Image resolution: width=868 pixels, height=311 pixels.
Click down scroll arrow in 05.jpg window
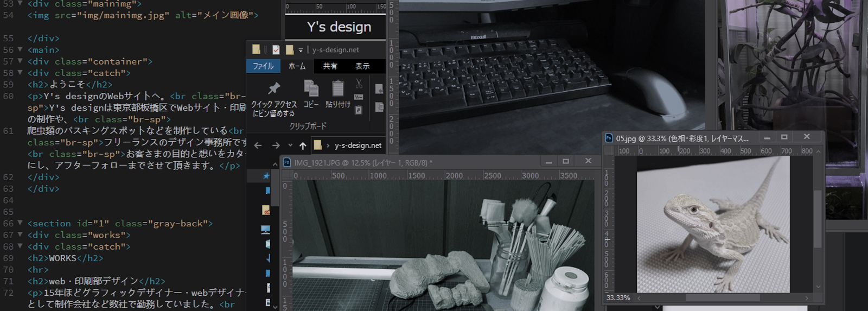click(x=818, y=287)
